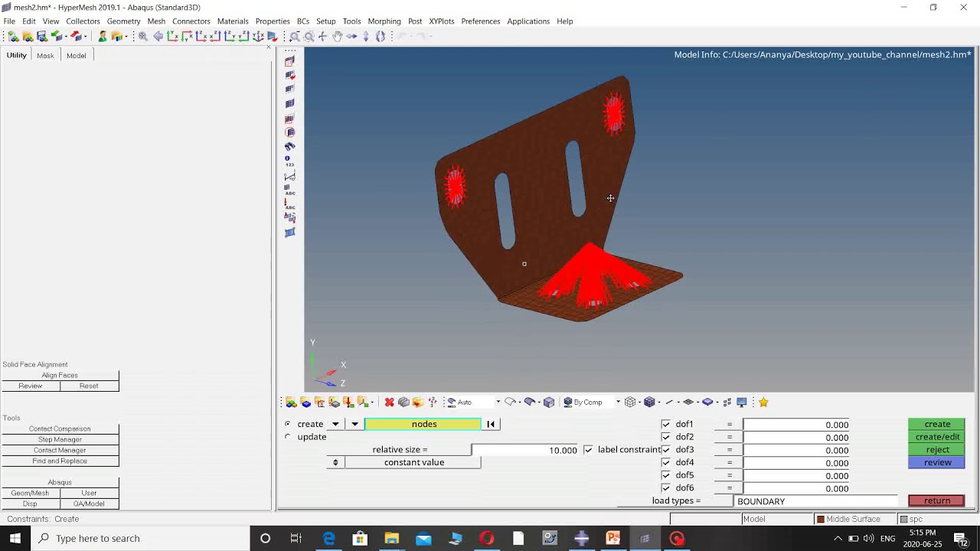This screenshot has height=551, width=980.
Task: Click the red return button
Action: pos(936,500)
